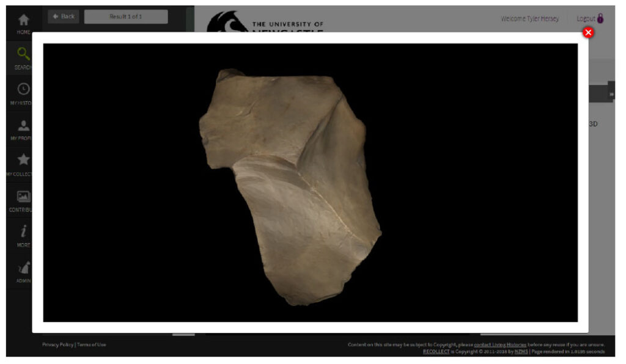The width and height of the screenshot is (626, 364).
Task: Open the Privacy Policy link
Action: [57, 344]
